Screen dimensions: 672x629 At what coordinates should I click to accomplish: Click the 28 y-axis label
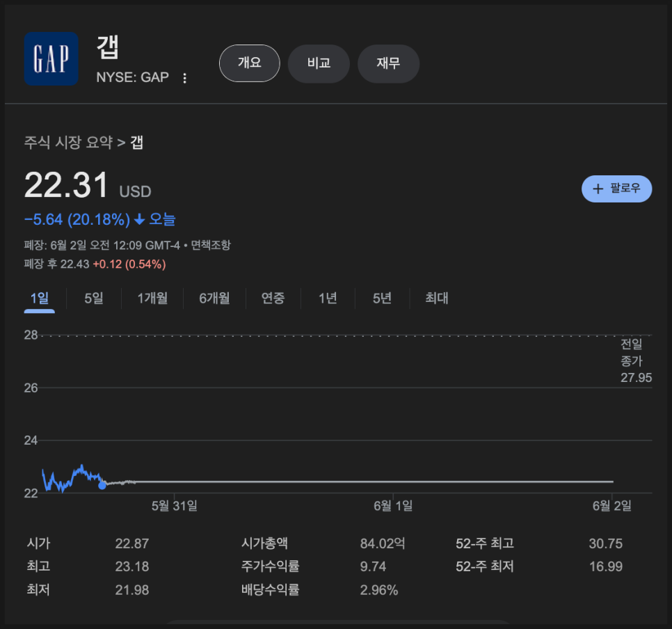31,335
